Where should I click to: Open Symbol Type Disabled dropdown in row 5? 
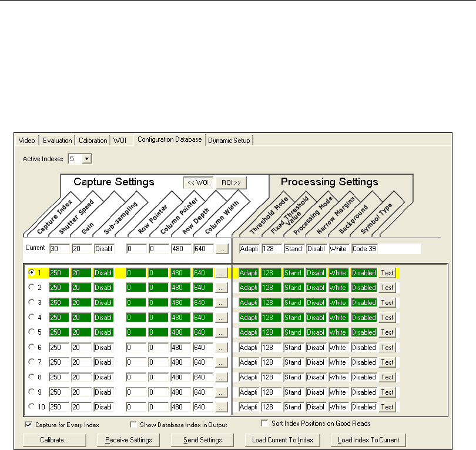tap(364, 332)
